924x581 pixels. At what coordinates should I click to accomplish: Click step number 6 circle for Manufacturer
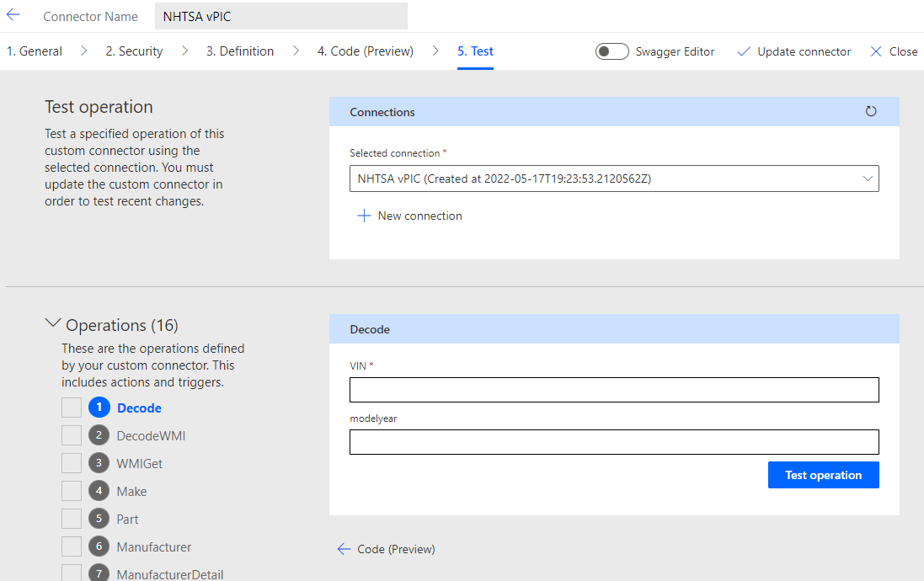point(99,546)
